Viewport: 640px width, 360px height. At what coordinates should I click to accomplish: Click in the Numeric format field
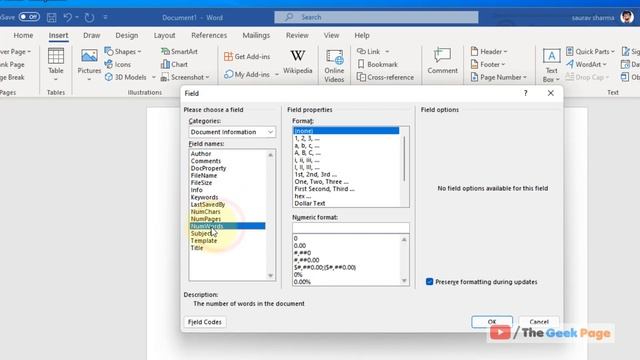coord(351,228)
